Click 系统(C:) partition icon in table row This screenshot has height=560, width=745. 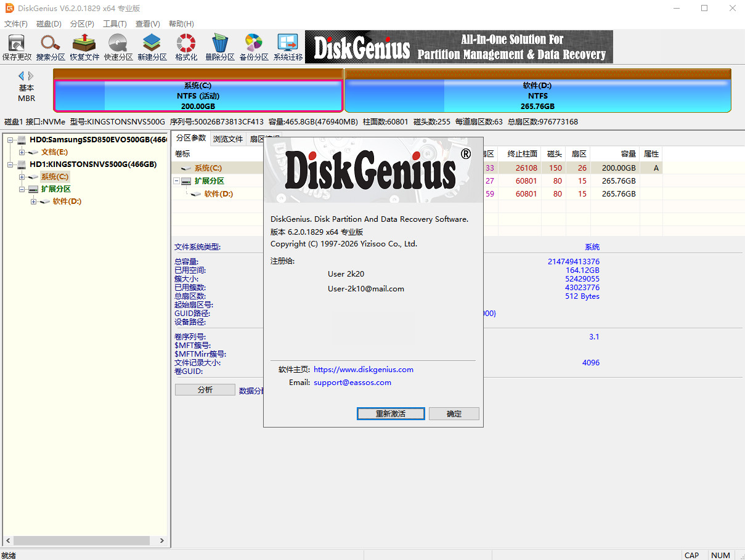pyautogui.click(x=186, y=168)
